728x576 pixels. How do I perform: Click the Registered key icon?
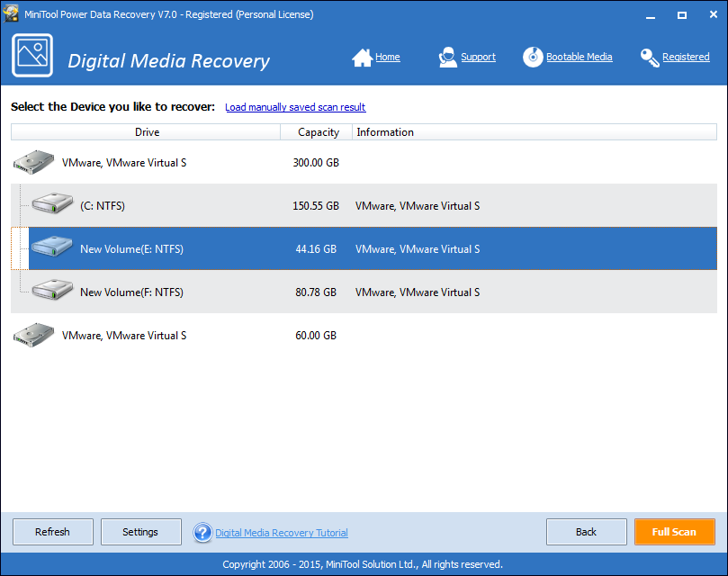650,58
